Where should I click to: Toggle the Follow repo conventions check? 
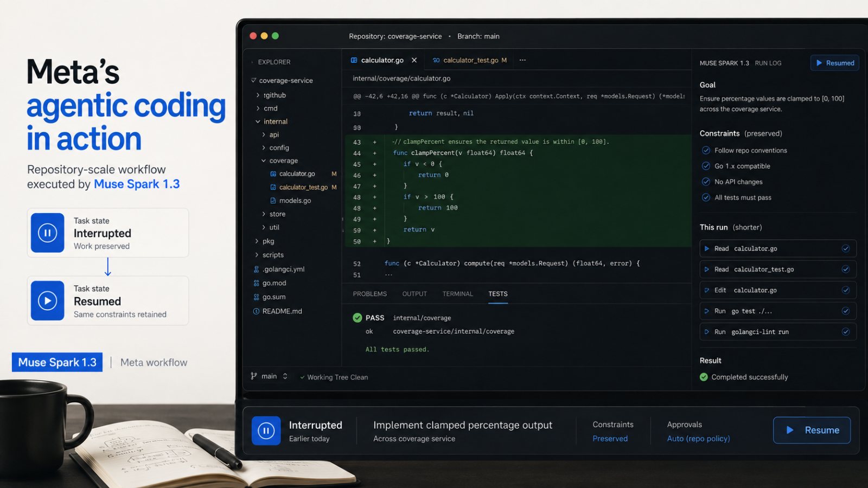[x=706, y=150]
